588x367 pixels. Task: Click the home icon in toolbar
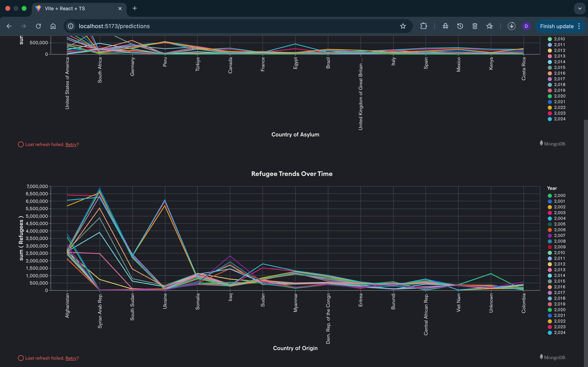[x=53, y=26]
